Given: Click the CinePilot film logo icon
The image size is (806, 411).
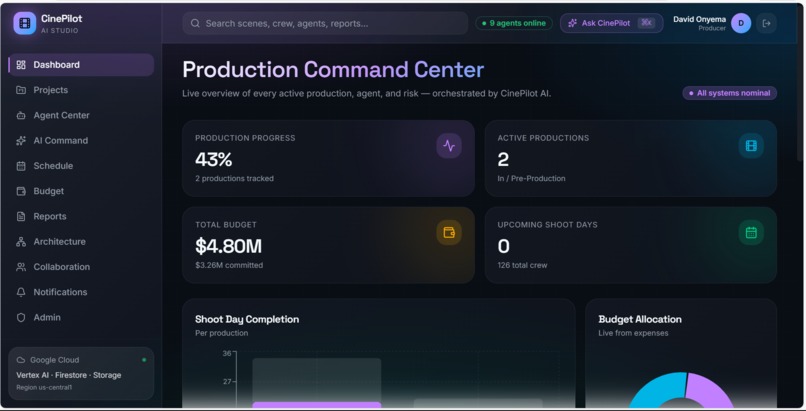Looking at the screenshot, I should tap(25, 23).
